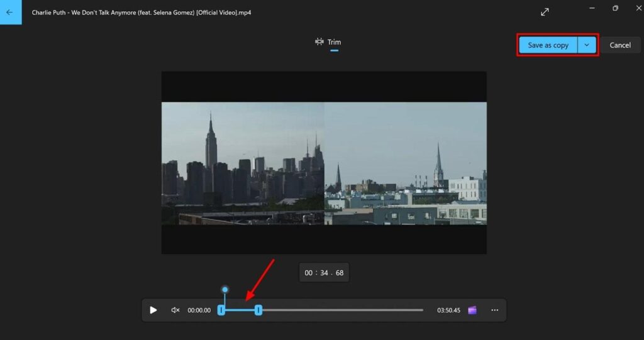644x340 pixels.
Task: Play the video
Action: pos(153,310)
